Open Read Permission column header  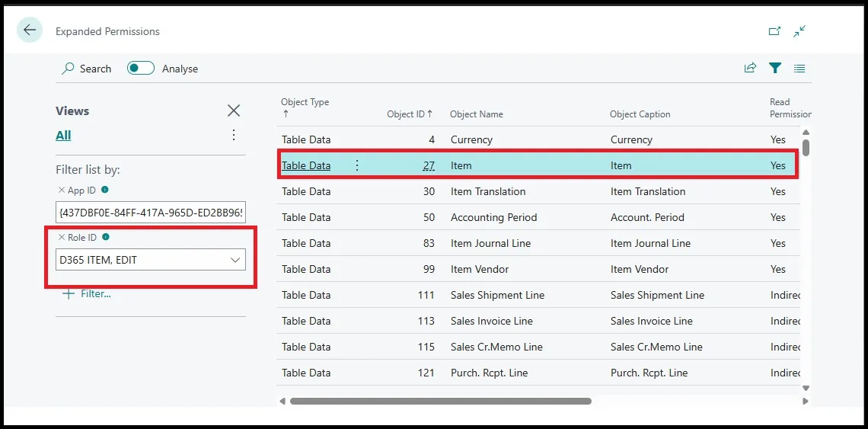(x=790, y=108)
